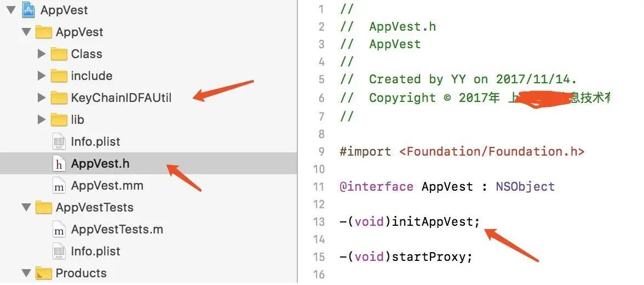The image size is (644, 285).
Task: Click the AppVestTests.m file icon
Action: tap(59, 230)
